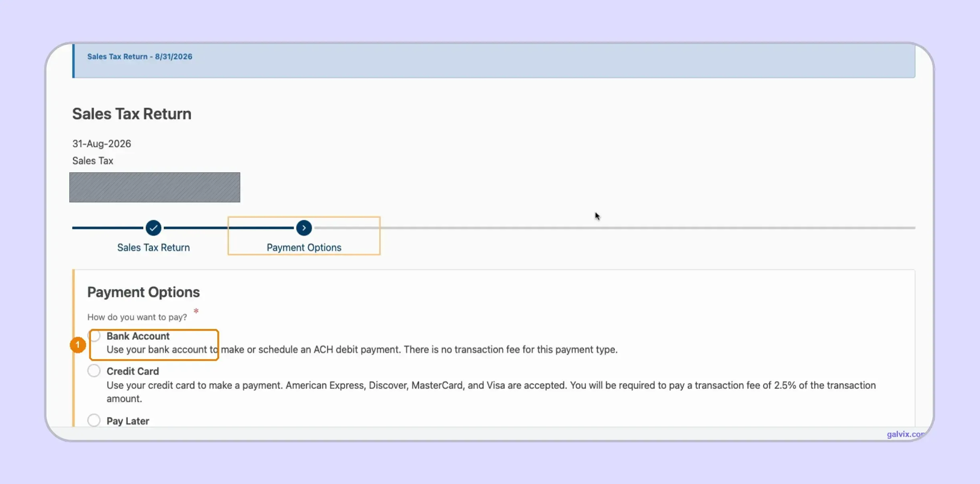Click the Payment Options section heading
This screenshot has height=484, width=980.
click(x=143, y=292)
